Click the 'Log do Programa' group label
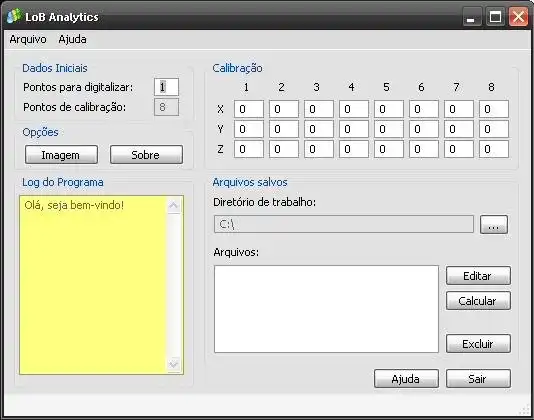 point(63,182)
